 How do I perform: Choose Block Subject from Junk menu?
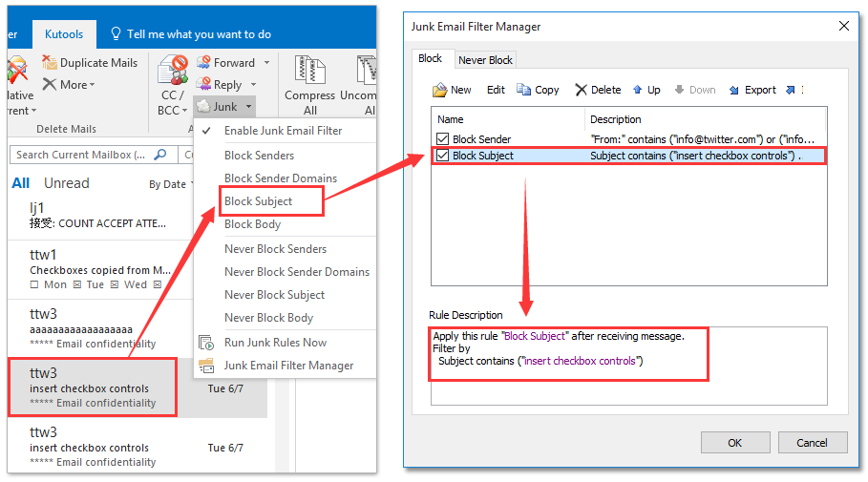click(258, 201)
